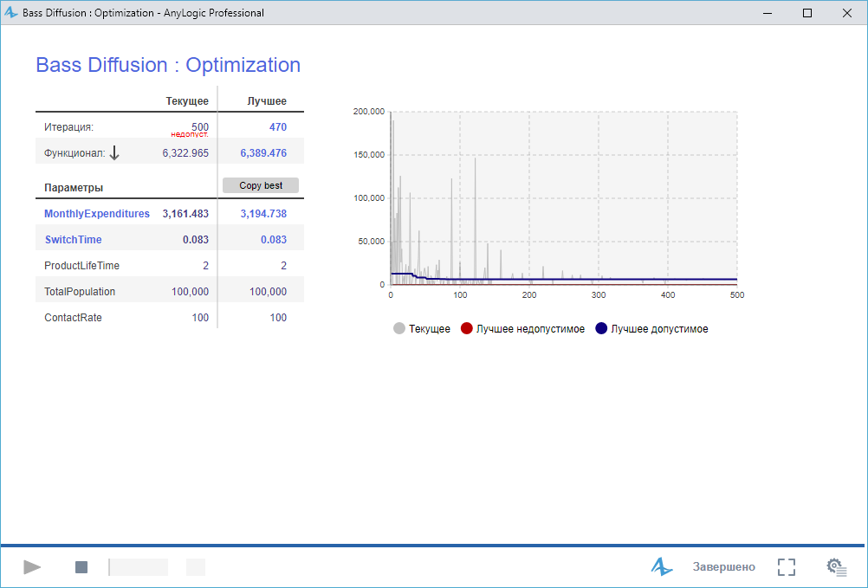The image size is (868, 588).
Task: Click the run (play) button in the control bar
Action: tap(32, 567)
